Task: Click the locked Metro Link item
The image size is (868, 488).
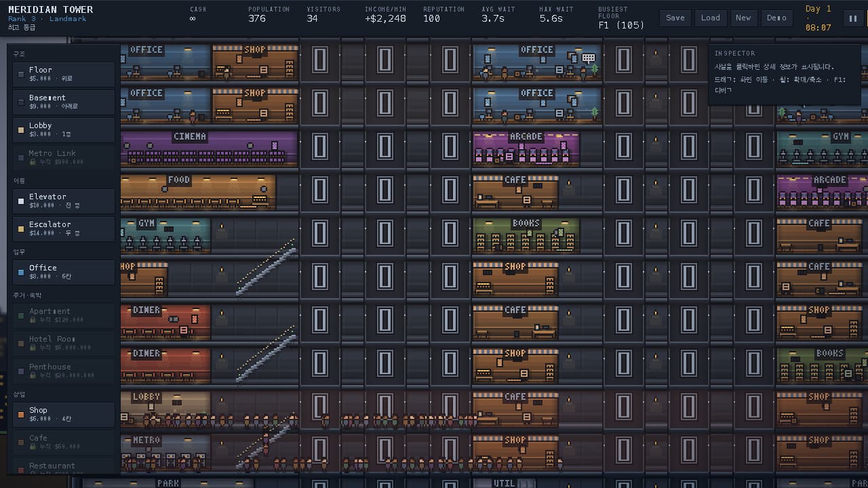Action: coord(64,157)
